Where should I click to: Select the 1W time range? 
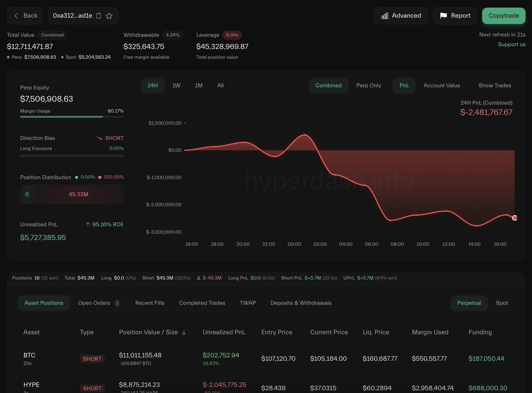(x=176, y=85)
